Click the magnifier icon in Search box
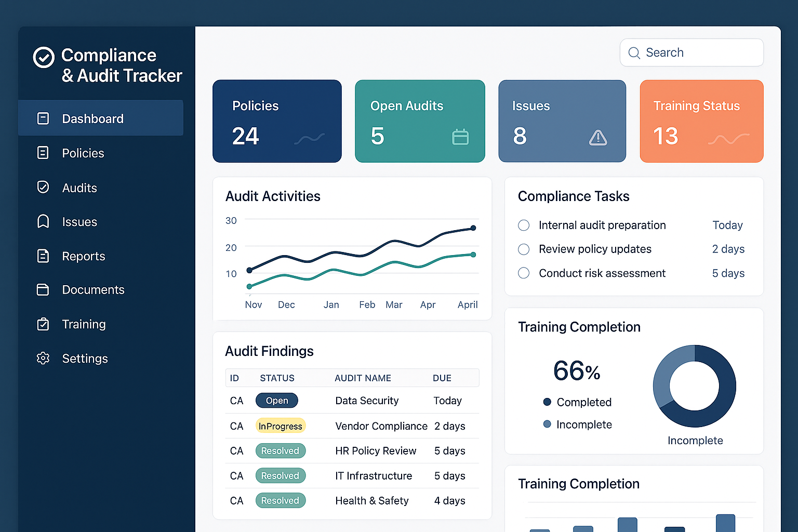Screen dimensions: 798x532 [x=634, y=53]
